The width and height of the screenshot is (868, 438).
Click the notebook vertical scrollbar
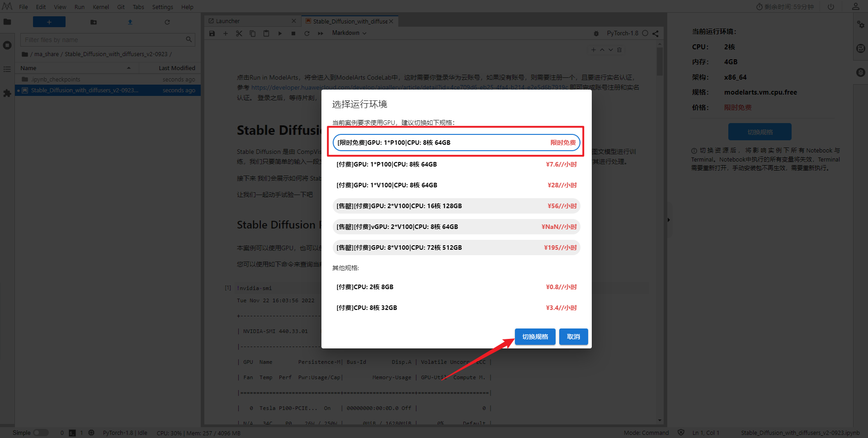(660, 61)
